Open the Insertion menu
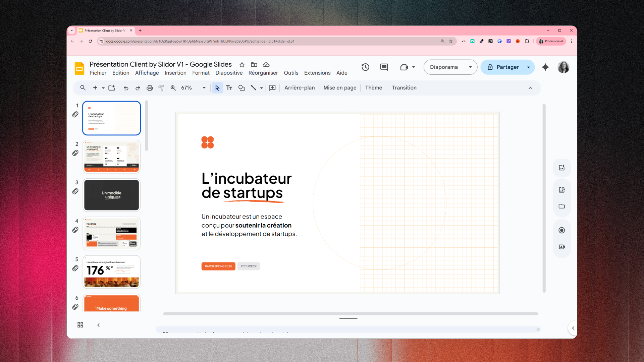The width and height of the screenshot is (644, 362). [175, 73]
